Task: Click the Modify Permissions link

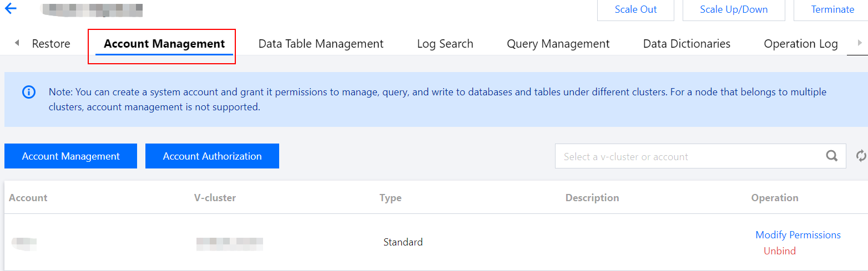Action: click(798, 235)
